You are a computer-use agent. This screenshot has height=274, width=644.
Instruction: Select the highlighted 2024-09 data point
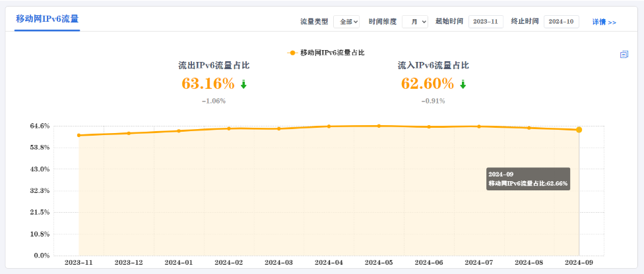tap(579, 130)
